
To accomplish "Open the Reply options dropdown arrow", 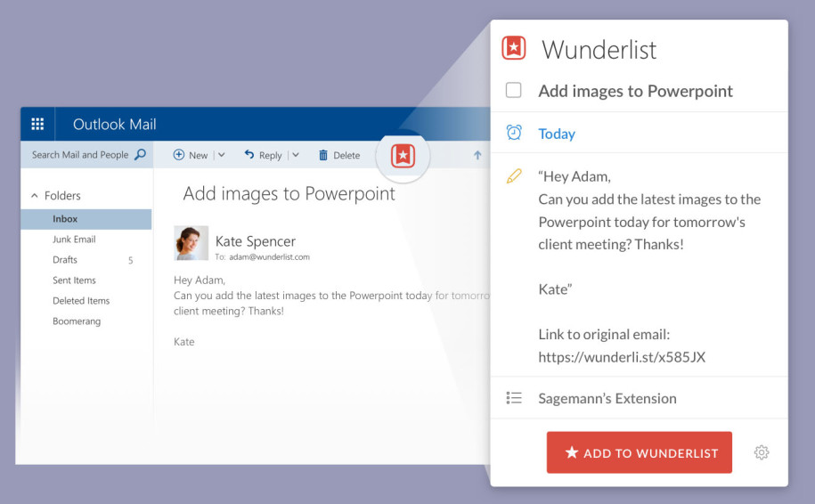I will pyautogui.click(x=295, y=155).
